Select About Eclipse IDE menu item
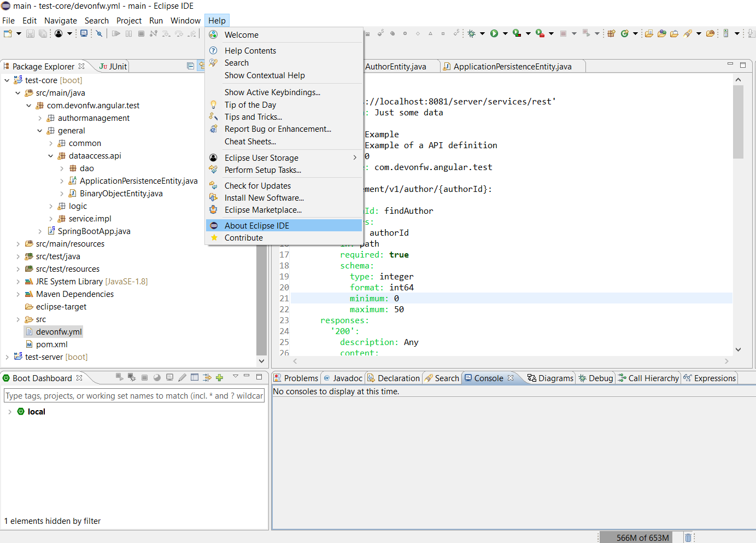Viewport: 756px width, 543px height. coord(256,226)
